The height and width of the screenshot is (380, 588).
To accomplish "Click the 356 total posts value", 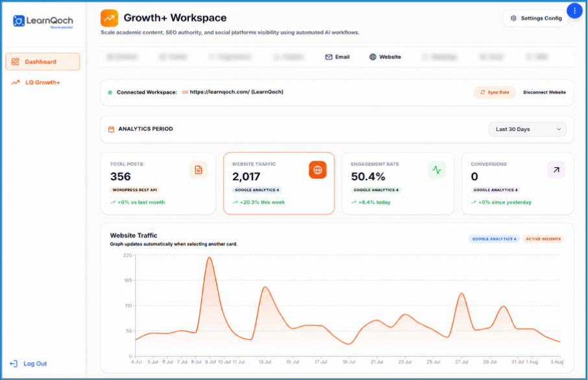I will coord(120,176).
